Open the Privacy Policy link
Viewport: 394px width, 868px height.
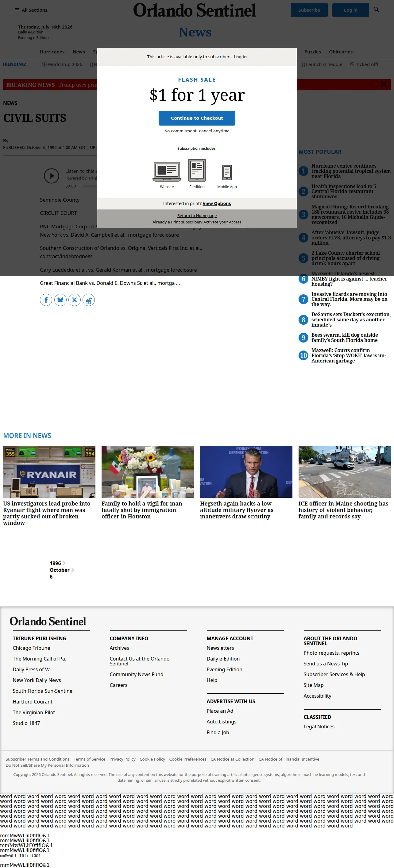pyautogui.click(x=122, y=759)
